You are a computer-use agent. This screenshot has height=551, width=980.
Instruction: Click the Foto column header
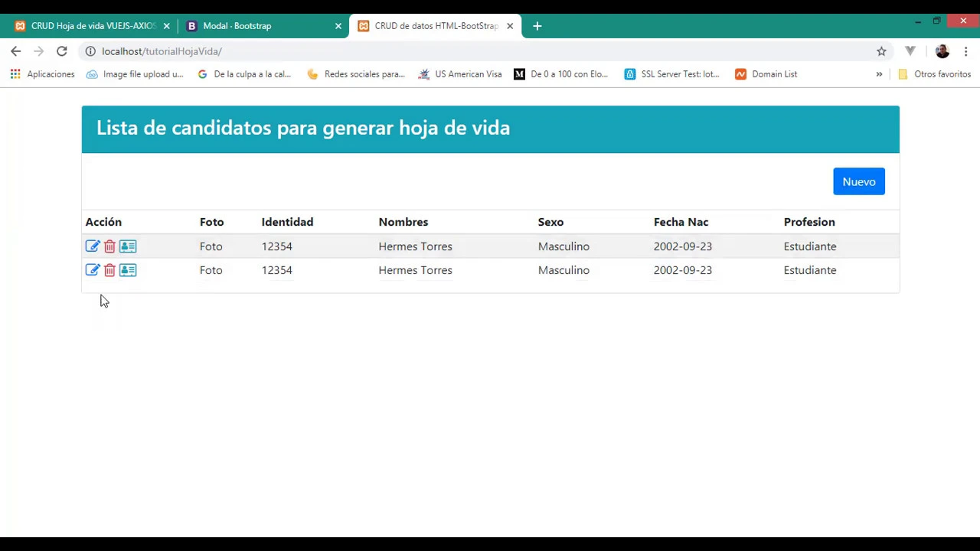(x=212, y=222)
